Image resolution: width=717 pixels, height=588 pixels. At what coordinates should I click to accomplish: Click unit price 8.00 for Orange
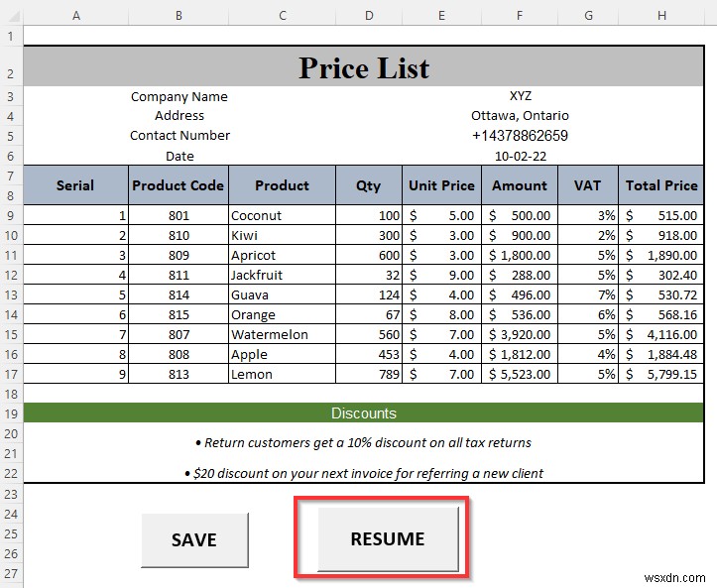[441, 314]
